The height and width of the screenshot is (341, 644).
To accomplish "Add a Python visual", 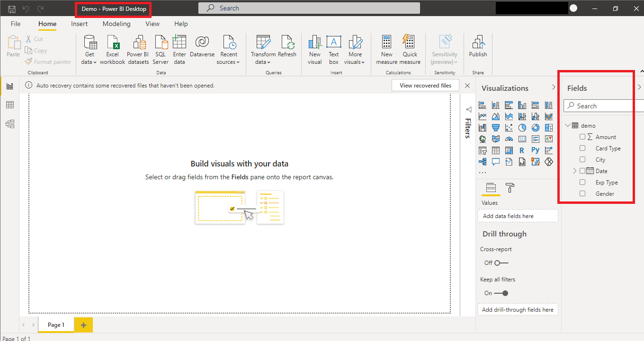I will pyautogui.click(x=535, y=150).
